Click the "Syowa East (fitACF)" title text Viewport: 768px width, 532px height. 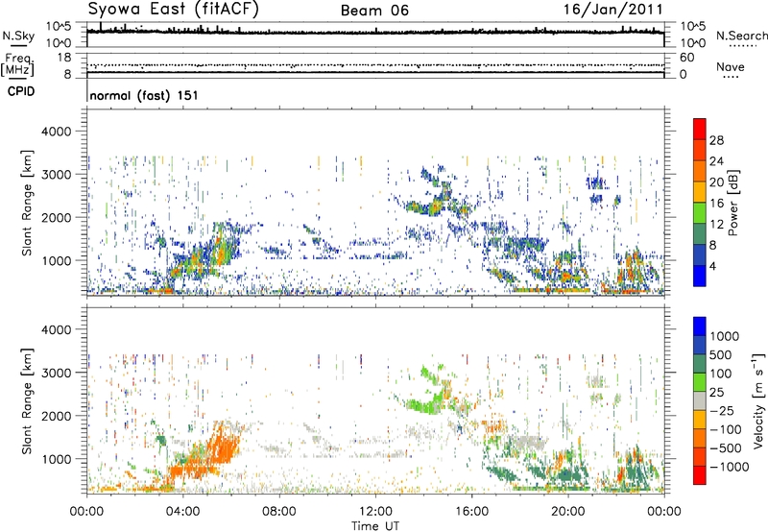pos(174,9)
